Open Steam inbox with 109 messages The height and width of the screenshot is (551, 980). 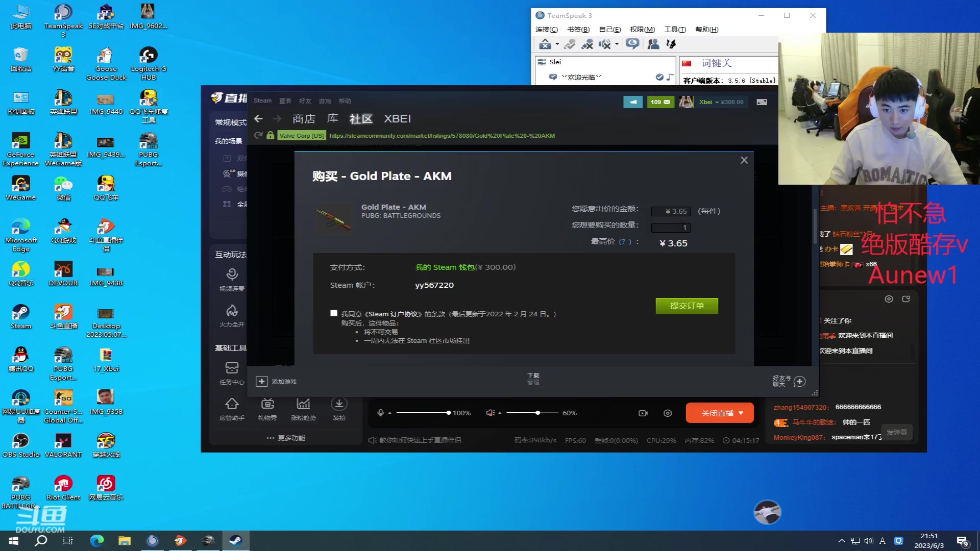click(x=660, y=102)
